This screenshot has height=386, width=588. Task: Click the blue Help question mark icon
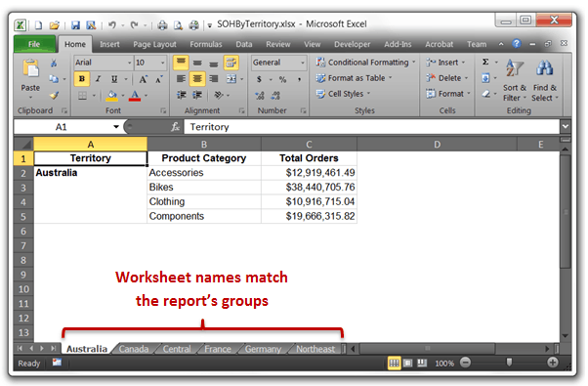coord(517,44)
